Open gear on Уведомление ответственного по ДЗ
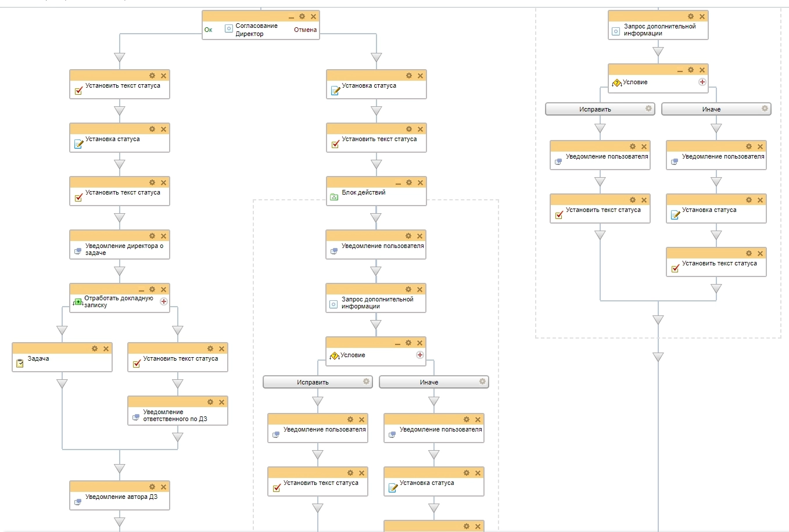789x532 pixels. (x=210, y=402)
